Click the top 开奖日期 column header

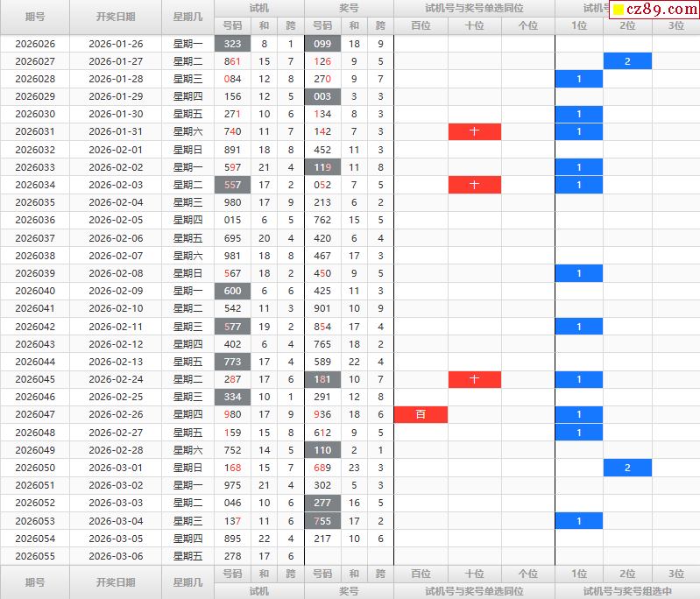coord(116,17)
